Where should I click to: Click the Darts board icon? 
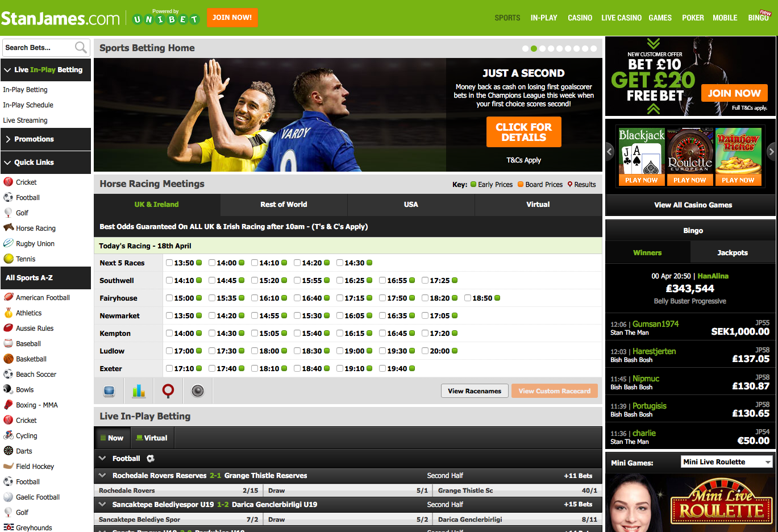pos(8,451)
